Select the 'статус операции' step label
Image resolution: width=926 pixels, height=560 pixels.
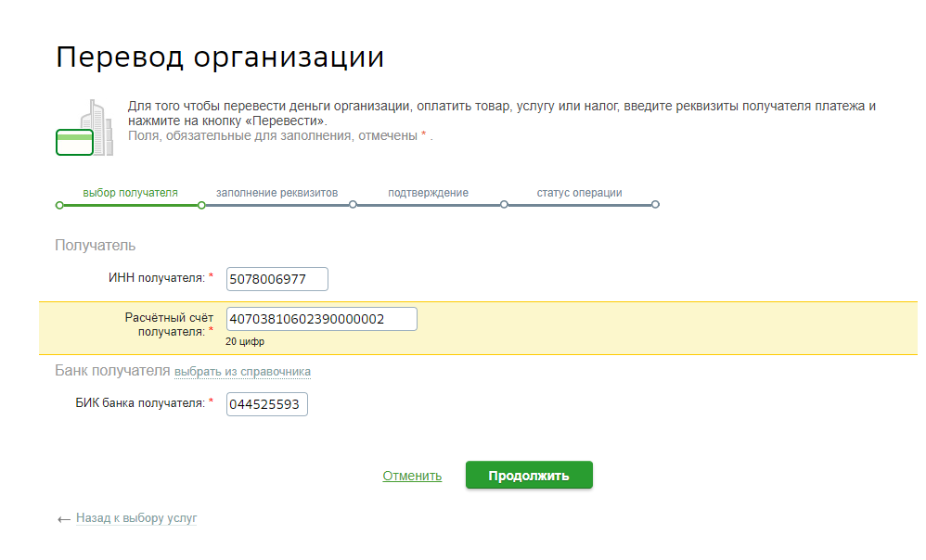coord(579,193)
